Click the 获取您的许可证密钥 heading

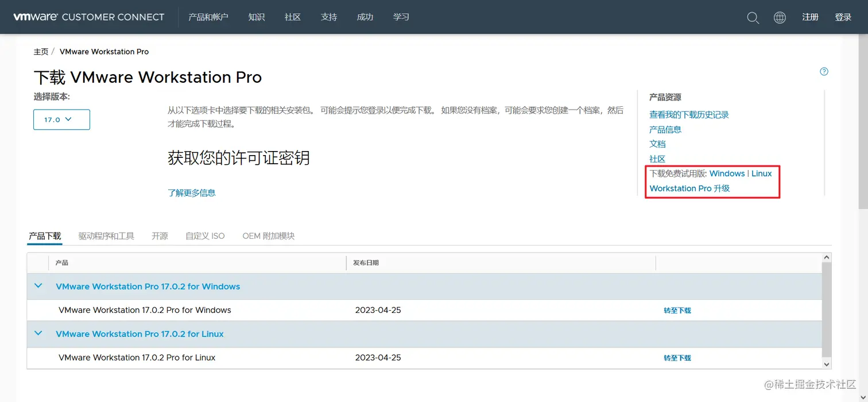[239, 158]
